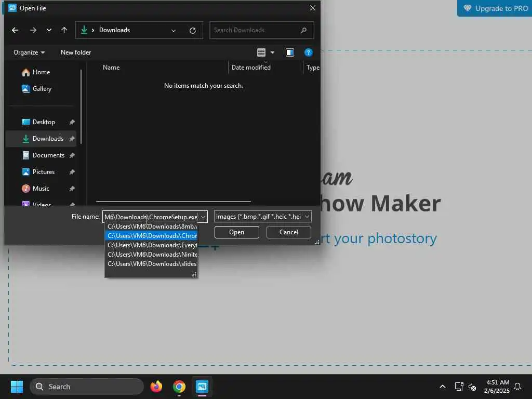Sort by Date modified column
532x399 pixels.
point(251,68)
